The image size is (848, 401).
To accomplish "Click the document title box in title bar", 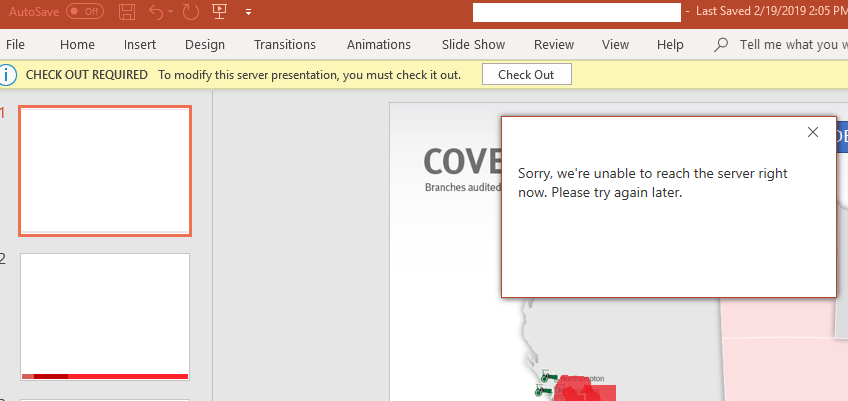I will (x=577, y=12).
